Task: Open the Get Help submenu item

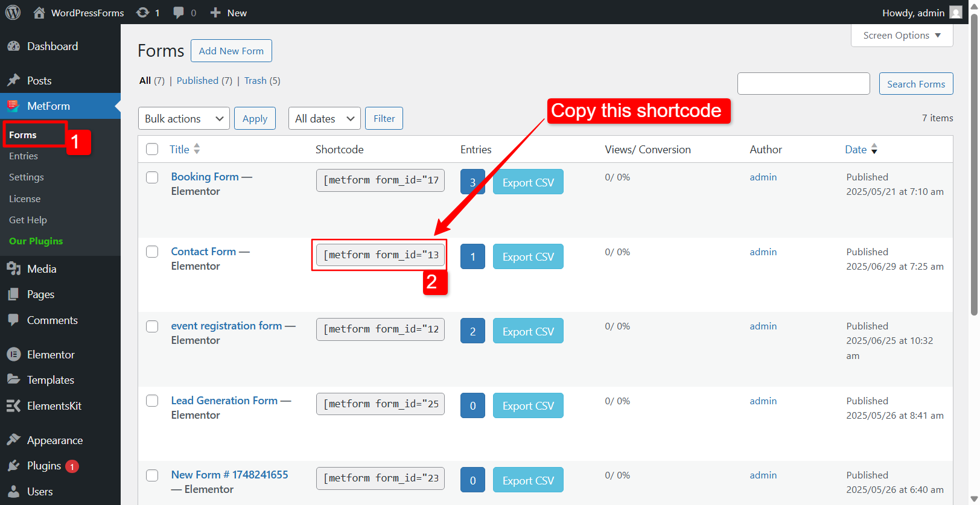Action: (x=28, y=220)
